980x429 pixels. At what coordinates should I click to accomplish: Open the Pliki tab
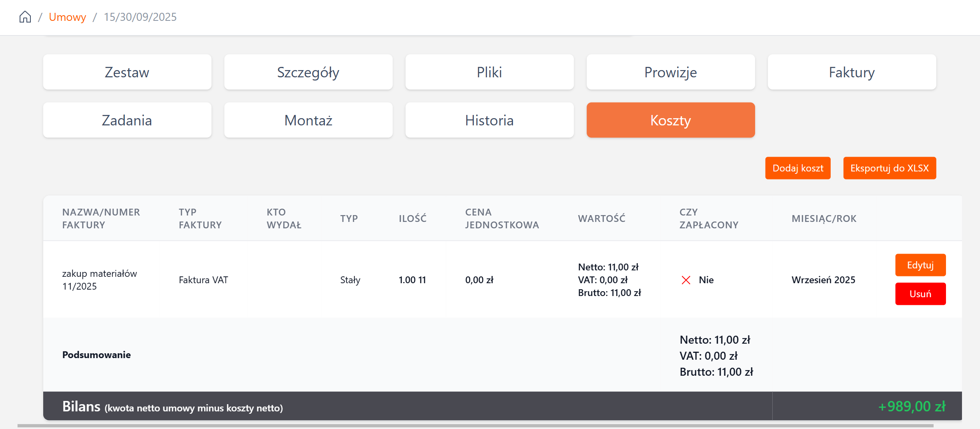(x=489, y=72)
